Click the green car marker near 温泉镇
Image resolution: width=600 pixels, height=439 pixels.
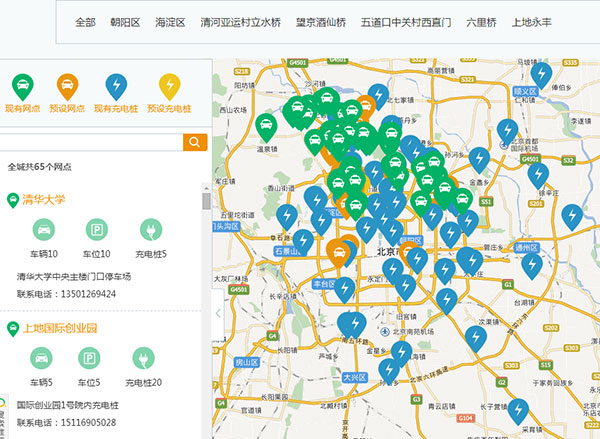coord(266,126)
